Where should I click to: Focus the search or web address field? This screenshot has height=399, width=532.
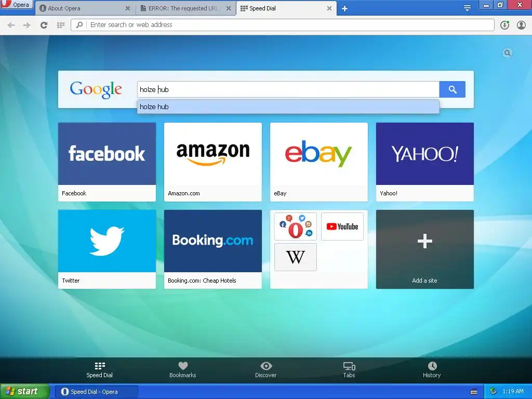point(282,25)
